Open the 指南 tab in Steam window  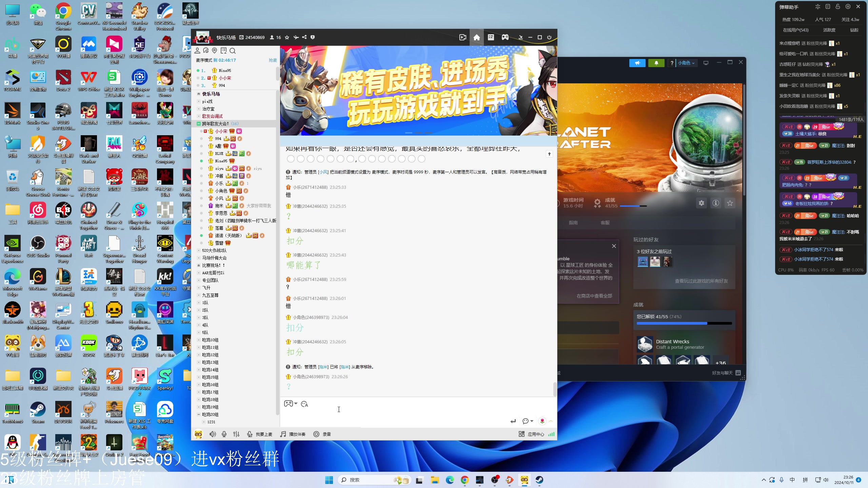tap(573, 223)
